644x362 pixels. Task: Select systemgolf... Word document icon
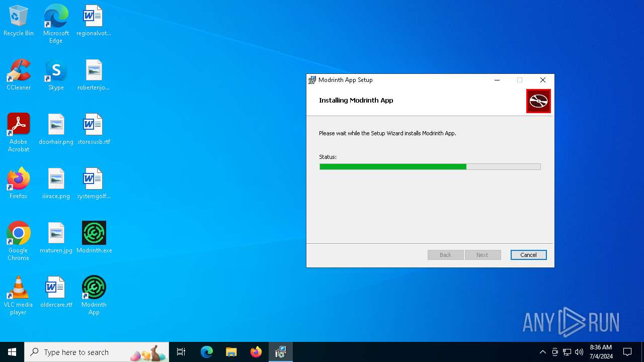tap(94, 184)
